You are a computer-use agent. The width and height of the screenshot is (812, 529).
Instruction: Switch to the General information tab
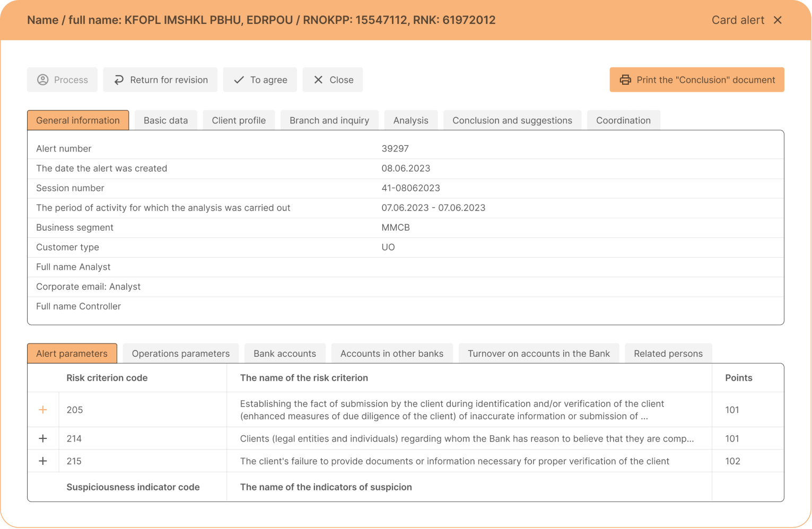click(x=78, y=120)
